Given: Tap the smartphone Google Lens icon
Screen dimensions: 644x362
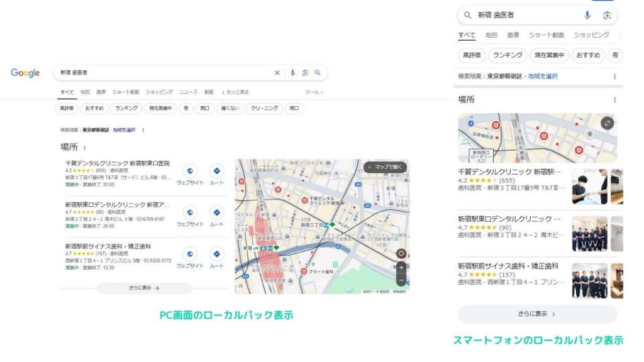Looking at the screenshot, I should (x=607, y=15).
